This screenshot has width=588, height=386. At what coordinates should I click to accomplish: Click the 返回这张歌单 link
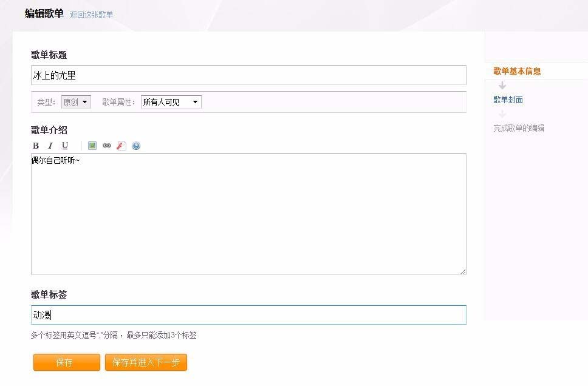91,15
